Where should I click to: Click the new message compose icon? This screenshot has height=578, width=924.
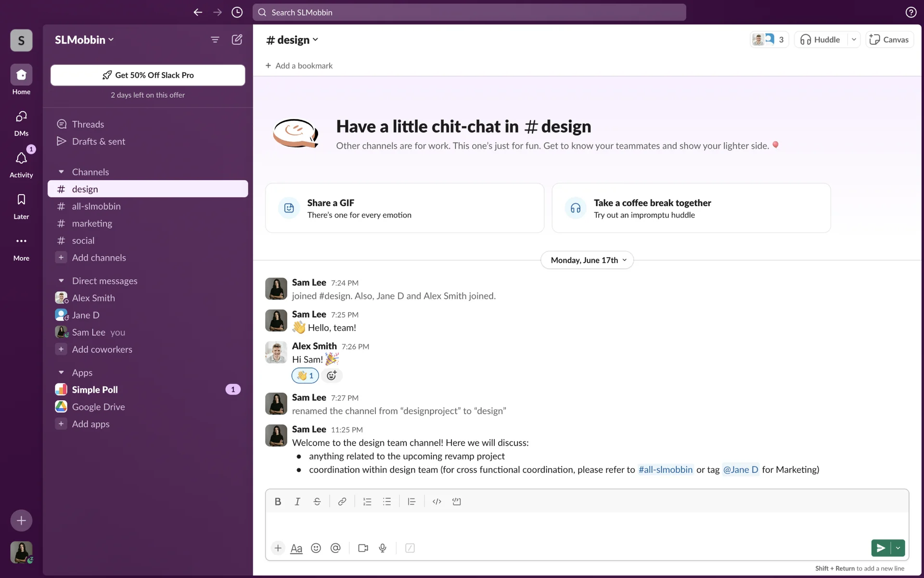click(x=237, y=39)
